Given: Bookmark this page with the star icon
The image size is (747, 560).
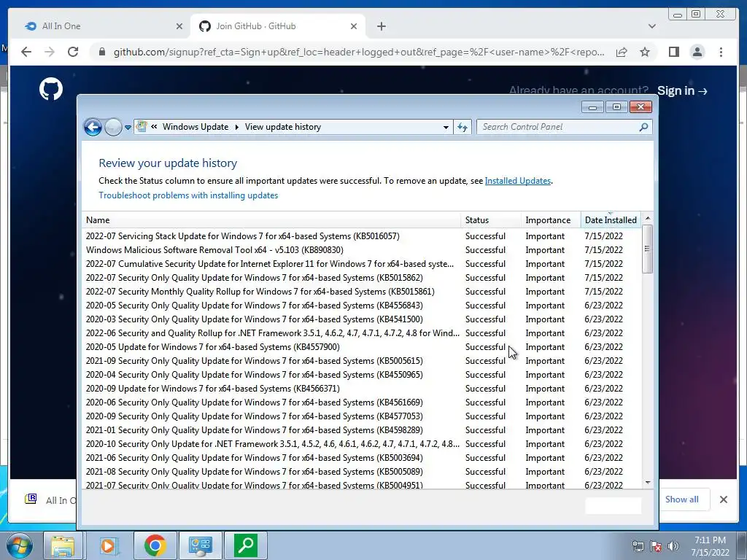Looking at the screenshot, I should pyautogui.click(x=645, y=52).
